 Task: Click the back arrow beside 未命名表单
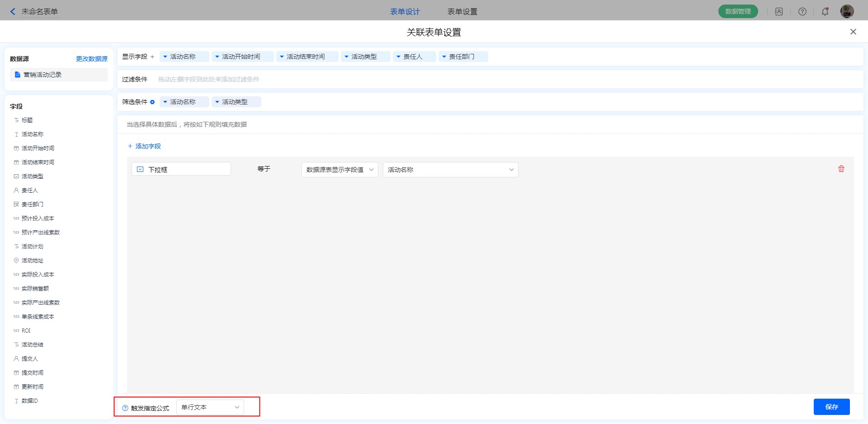coord(13,12)
